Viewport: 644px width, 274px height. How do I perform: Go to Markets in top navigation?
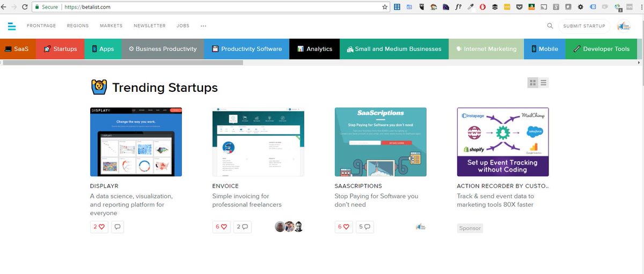[111, 26]
